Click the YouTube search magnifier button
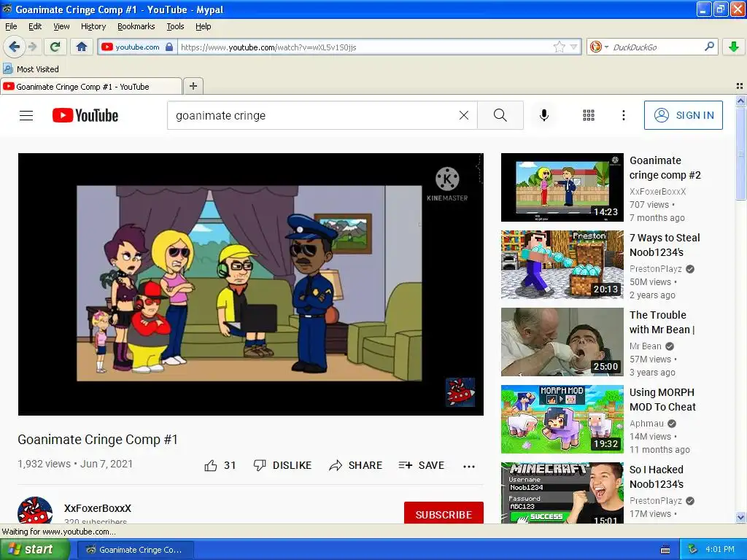The height and width of the screenshot is (560, 747). pyautogui.click(x=500, y=115)
